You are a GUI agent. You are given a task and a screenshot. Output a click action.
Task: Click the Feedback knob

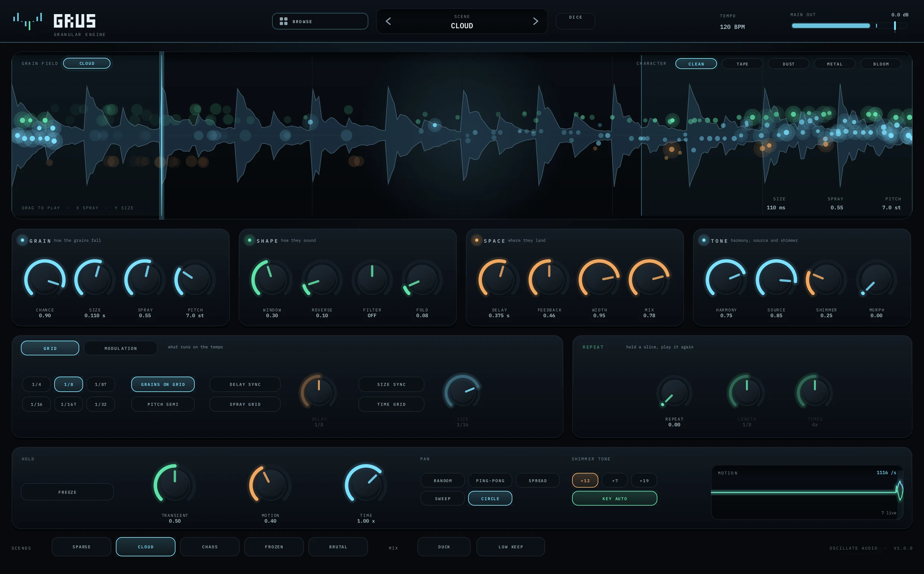[549, 280]
